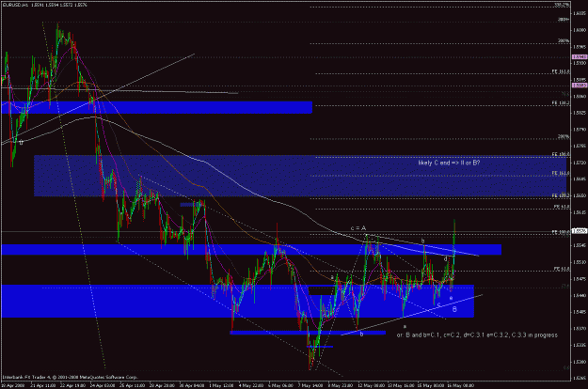Click the '24 Apr 03:00' time axis label
This screenshot has height=389, width=588.
pyautogui.click(x=103, y=385)
